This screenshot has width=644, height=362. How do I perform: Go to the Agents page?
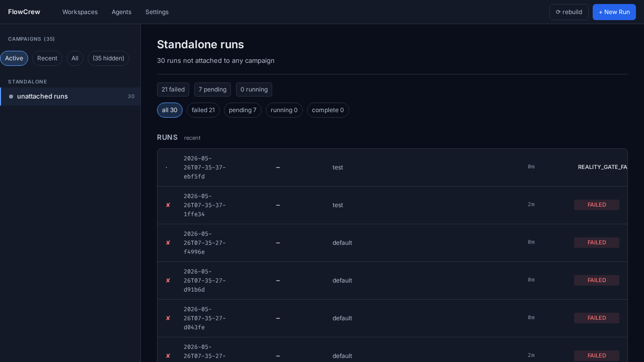coord(121,12)
